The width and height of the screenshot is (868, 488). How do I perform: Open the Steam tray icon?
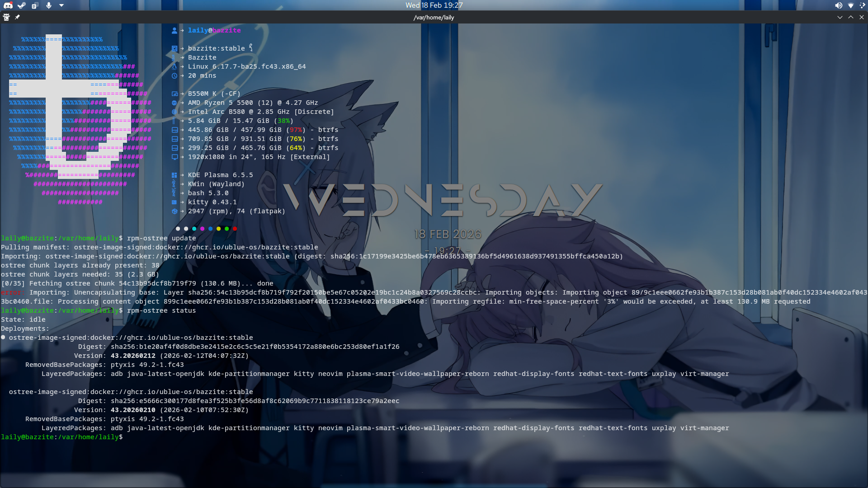[22, 5]
